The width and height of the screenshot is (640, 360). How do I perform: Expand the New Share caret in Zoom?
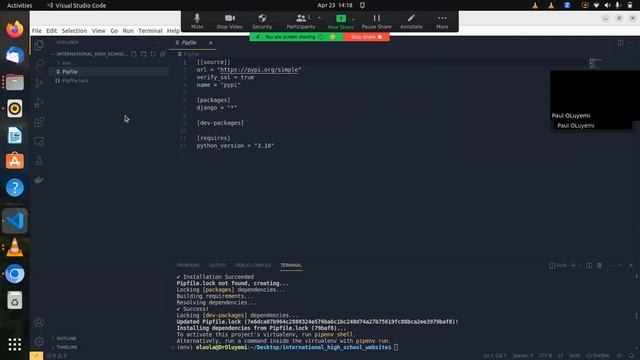pyautogui.click(x=353, y=19)
